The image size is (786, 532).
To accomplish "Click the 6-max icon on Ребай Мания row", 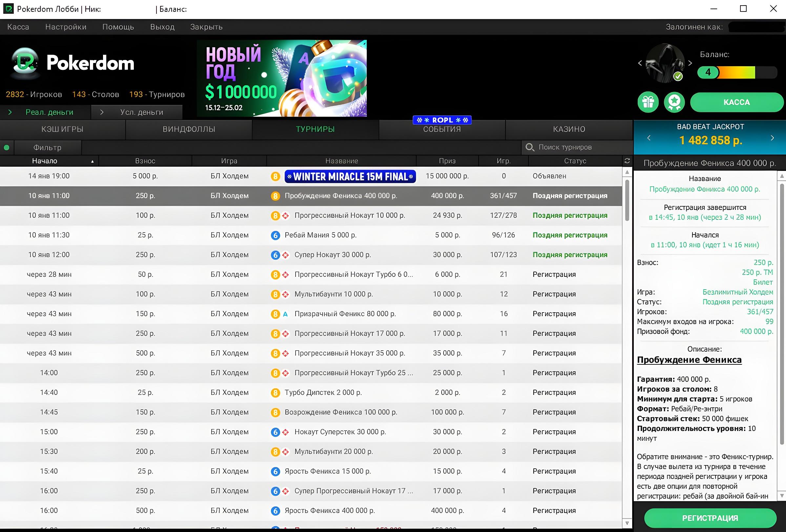I will click(x=275, y=235).
